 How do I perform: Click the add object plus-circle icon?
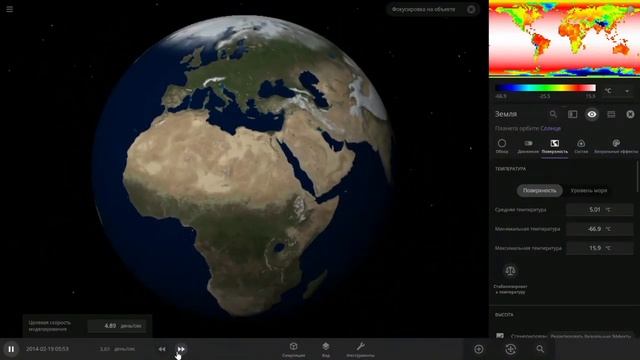(x=479, y=349)
